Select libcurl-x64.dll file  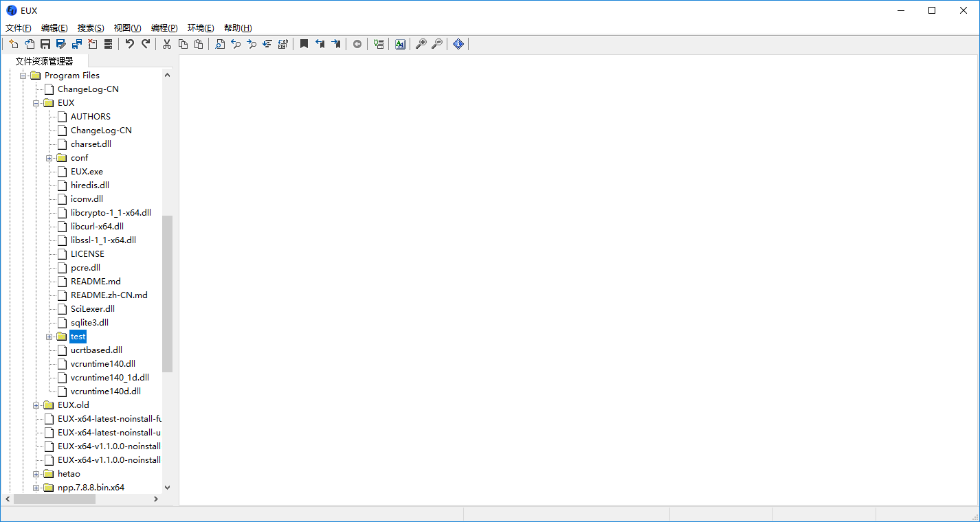tap(97, 227)
